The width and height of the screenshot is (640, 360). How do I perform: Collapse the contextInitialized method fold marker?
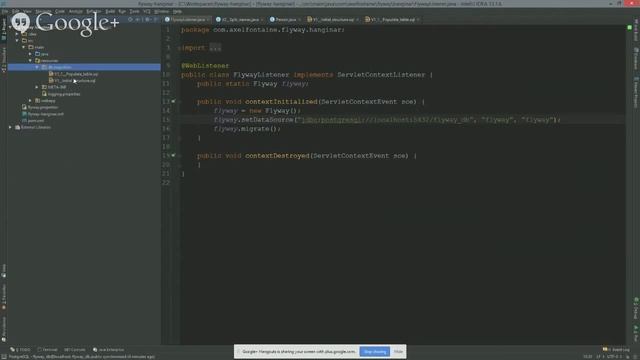(x=179, y=102)
